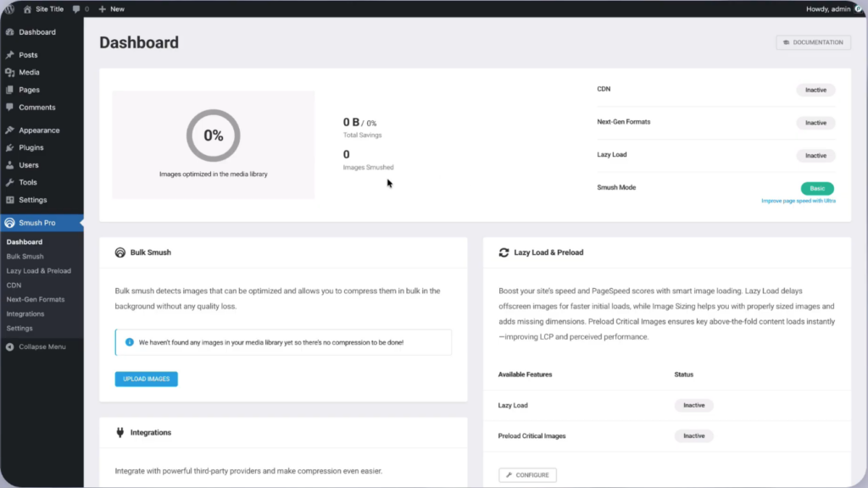868x488 pixels.
Task: Click the Comments icon in the sidebar
Action: click(x=10, y=108)
